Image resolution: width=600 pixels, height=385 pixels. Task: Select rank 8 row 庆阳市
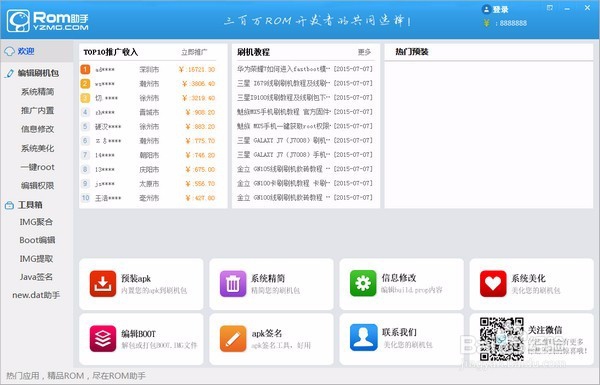click(148, 170)
